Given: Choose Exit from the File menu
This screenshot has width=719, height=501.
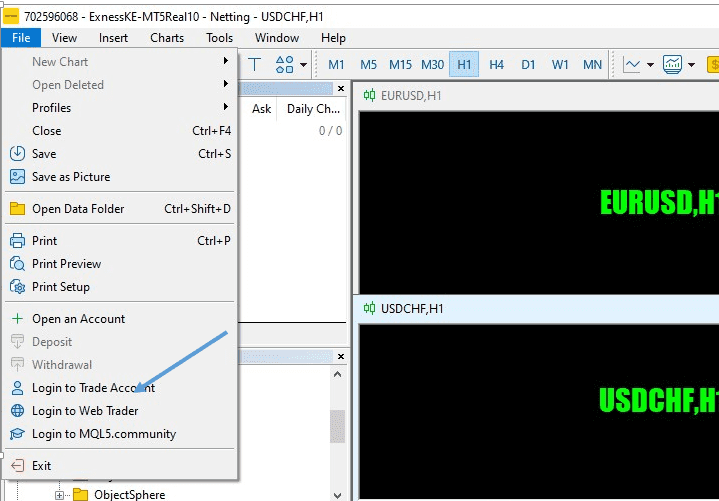Looking at the screenshot, I should [x=120, y=466].
